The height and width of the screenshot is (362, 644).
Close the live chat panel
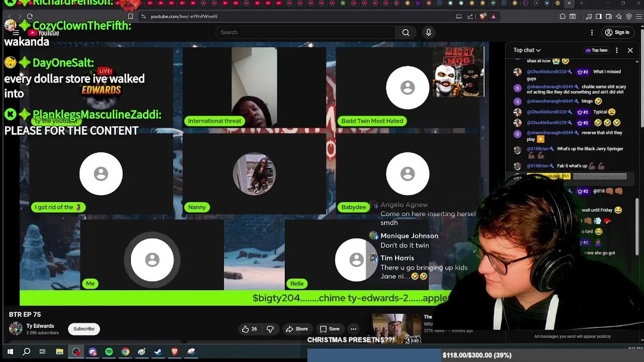(630, 50)
